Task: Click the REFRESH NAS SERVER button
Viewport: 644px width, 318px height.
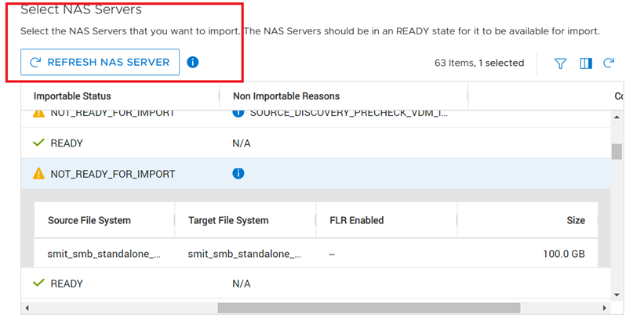Action: click(x=100, y=62)
